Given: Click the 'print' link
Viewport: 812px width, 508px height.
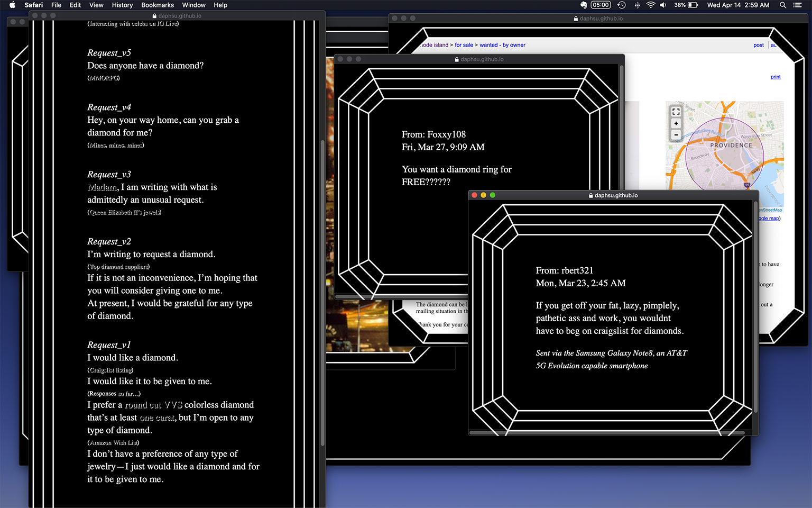Looking at the screenshot, I should coord(775,77).
